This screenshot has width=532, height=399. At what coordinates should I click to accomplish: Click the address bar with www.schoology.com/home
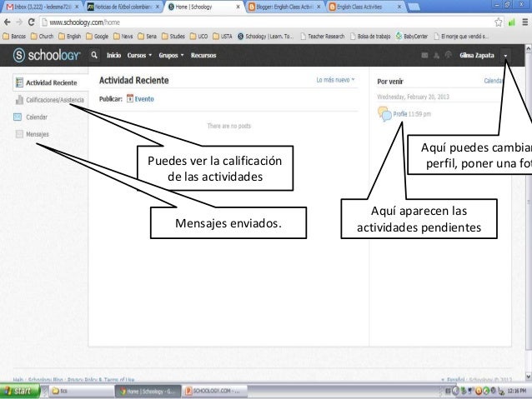(x=266, y=22)
